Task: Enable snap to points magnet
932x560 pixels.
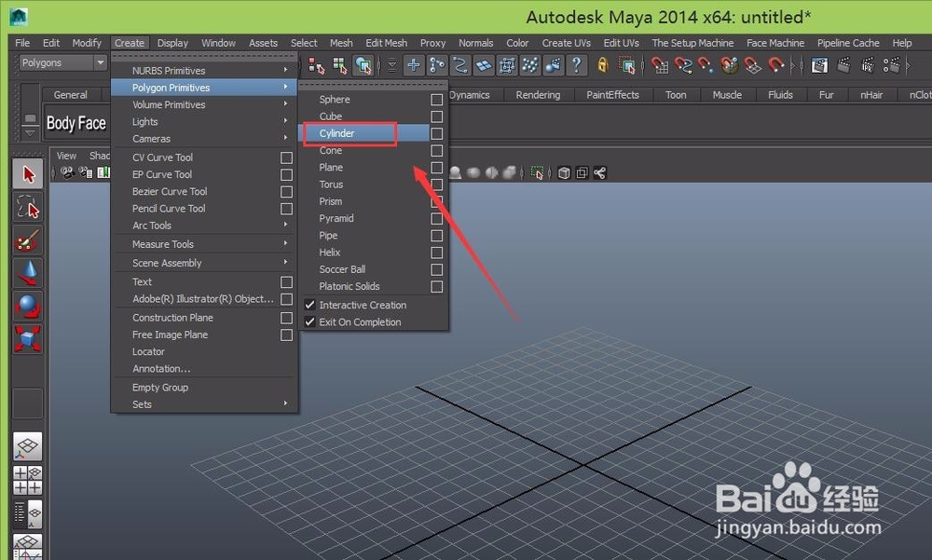Action: tap(706, 65)
